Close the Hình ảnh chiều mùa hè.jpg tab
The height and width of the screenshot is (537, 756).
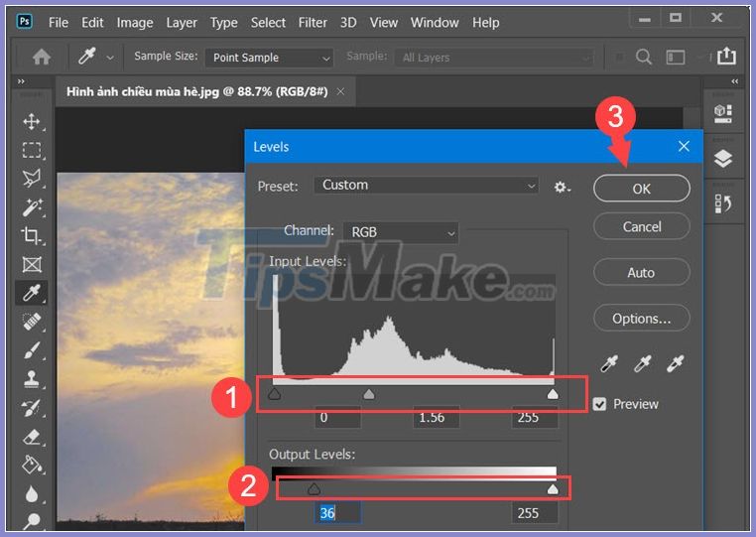340,91
